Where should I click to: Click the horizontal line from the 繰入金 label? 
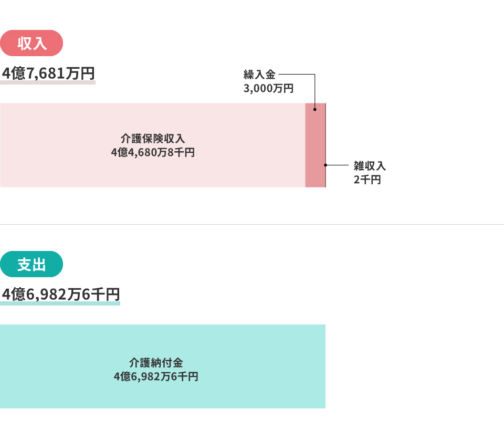[x=297, y=75]
